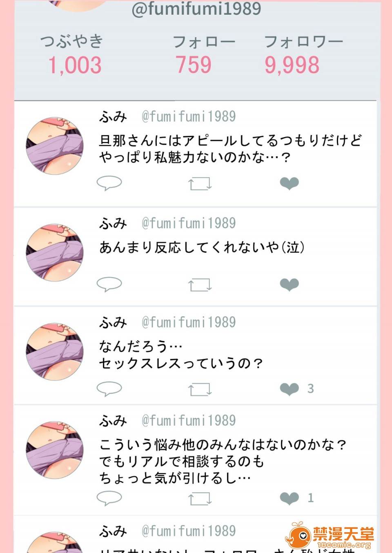Like the 旦那さんにはアピール post
This screenshot has width=392, height=553.
coord(290,184)
